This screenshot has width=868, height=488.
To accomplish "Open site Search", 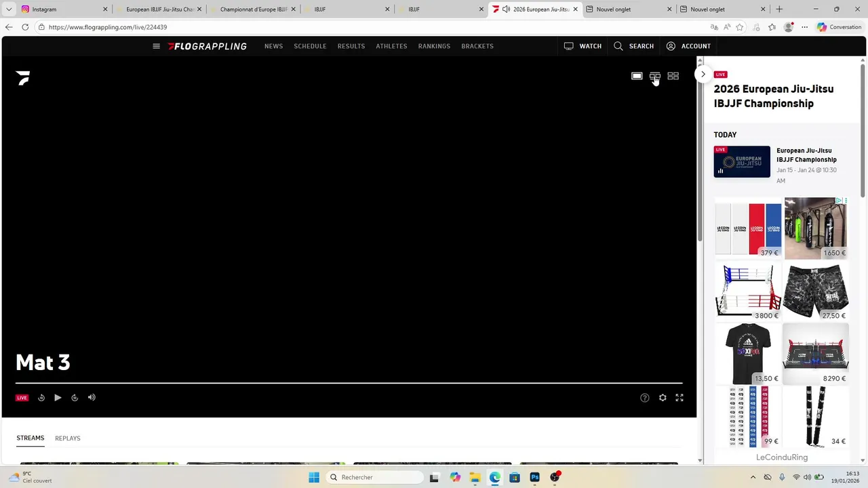I will coord(633,46).
